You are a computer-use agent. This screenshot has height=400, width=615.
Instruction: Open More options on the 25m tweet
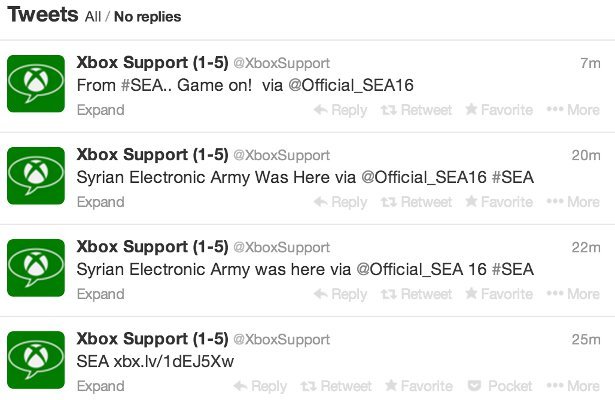(573, 386)
